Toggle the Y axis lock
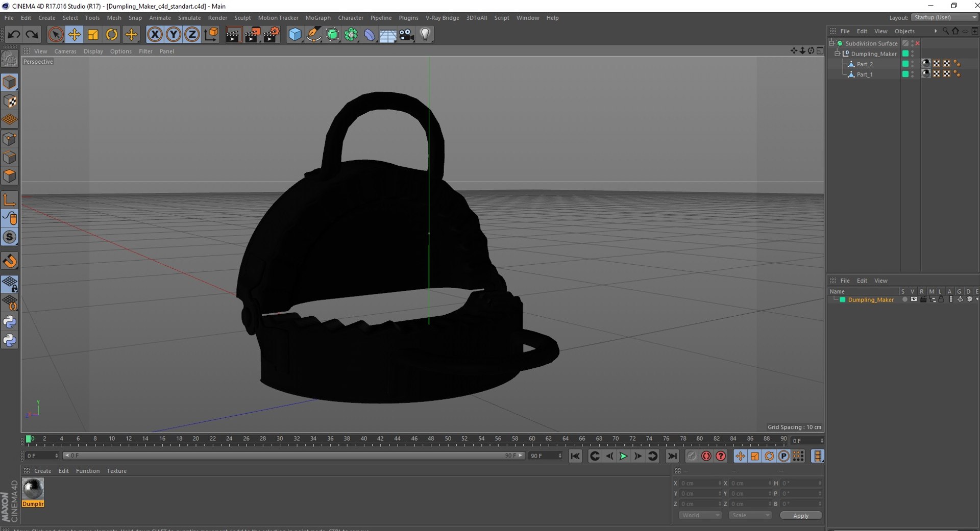980x531 pixels. (174, 35)
